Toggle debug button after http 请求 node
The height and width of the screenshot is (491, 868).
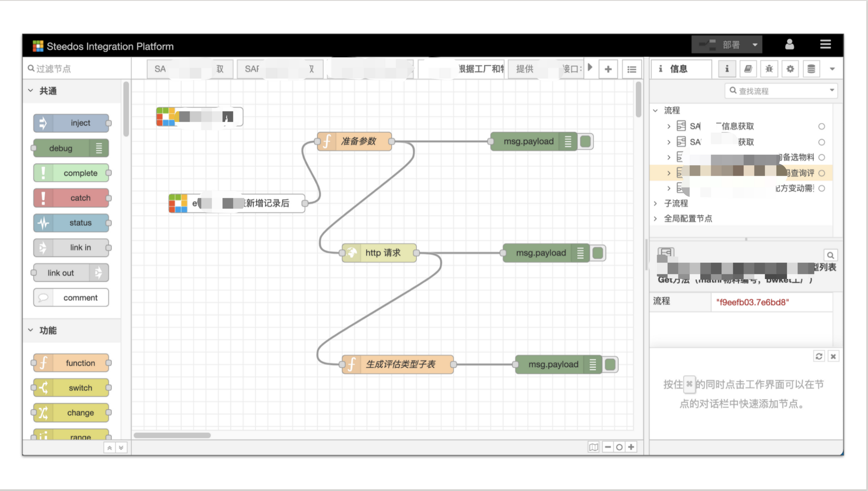click(598, 253)
